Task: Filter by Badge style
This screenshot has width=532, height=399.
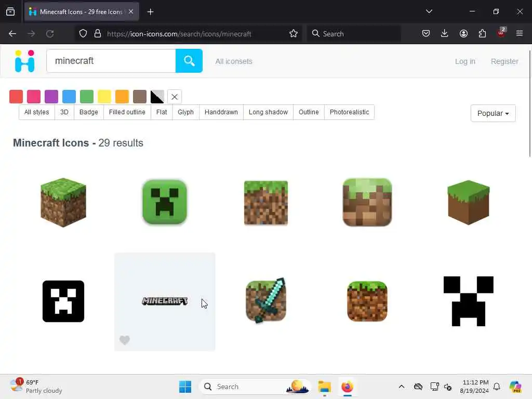Action: pyautogui.click(x=88, y=112)
